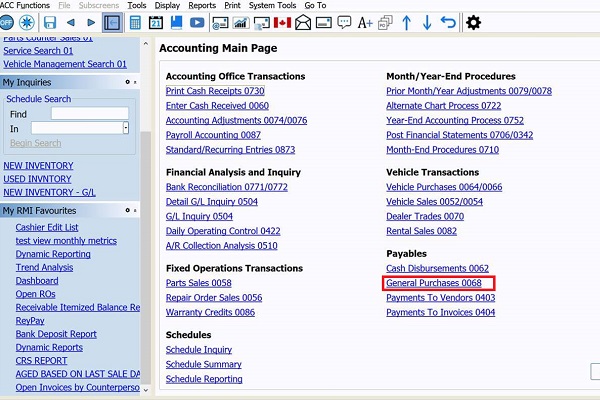Collapse the My RMI Favourites panel
This screenshot has height=400, width=600.
coord(134,210)
